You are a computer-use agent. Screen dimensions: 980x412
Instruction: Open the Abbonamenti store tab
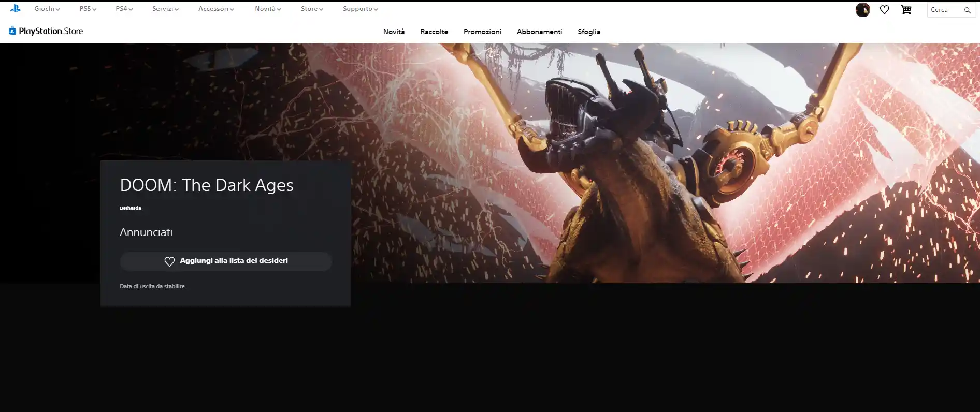(539, 32)
